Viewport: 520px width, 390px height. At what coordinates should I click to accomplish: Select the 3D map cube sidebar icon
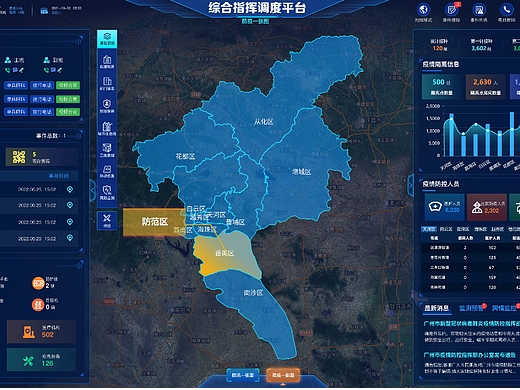pyautogui.click(x=107, y=150)
